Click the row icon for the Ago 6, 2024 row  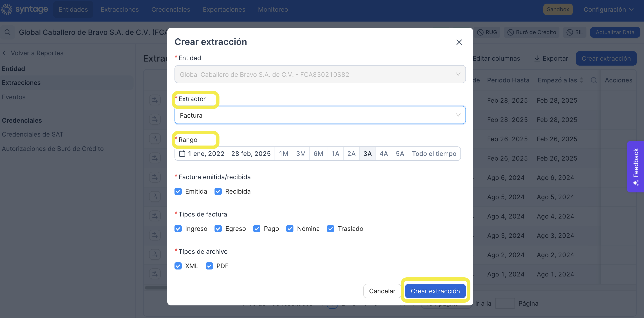click(x=155, y=177)
